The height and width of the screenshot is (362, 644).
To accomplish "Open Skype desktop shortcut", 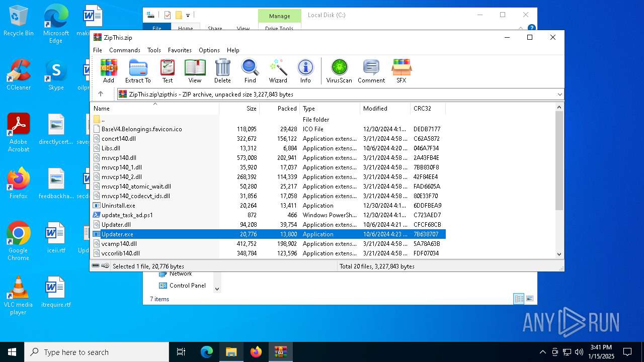I will 56,75.
